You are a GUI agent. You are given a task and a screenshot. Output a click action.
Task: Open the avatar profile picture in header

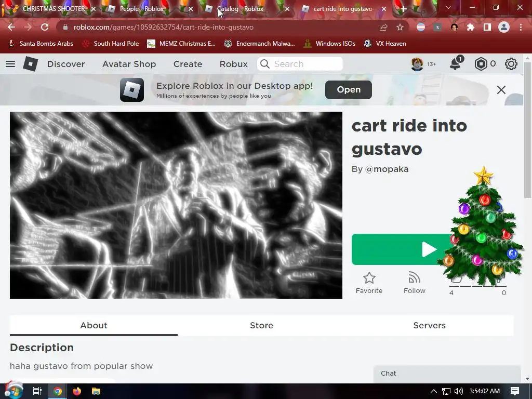click(x=417, y=64)
